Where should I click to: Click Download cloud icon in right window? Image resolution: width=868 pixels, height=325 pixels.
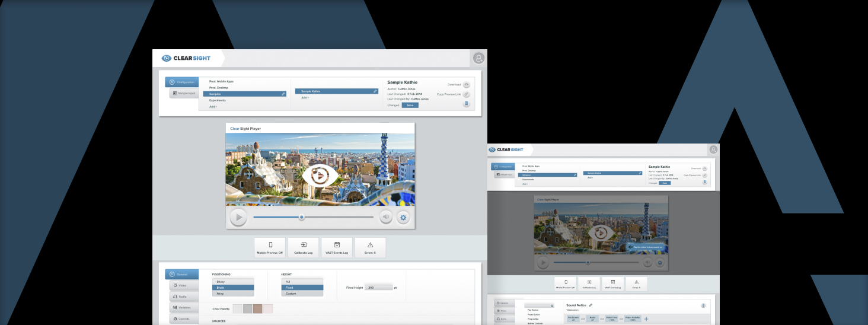704,168
